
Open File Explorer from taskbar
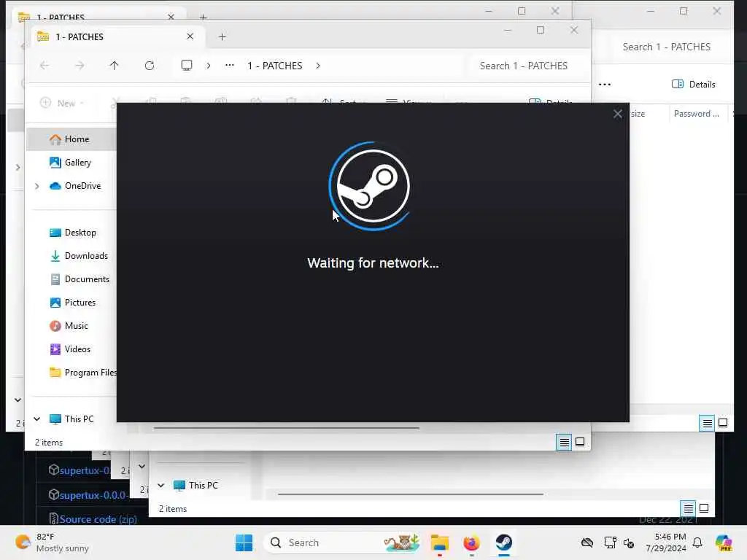point(440,542)
